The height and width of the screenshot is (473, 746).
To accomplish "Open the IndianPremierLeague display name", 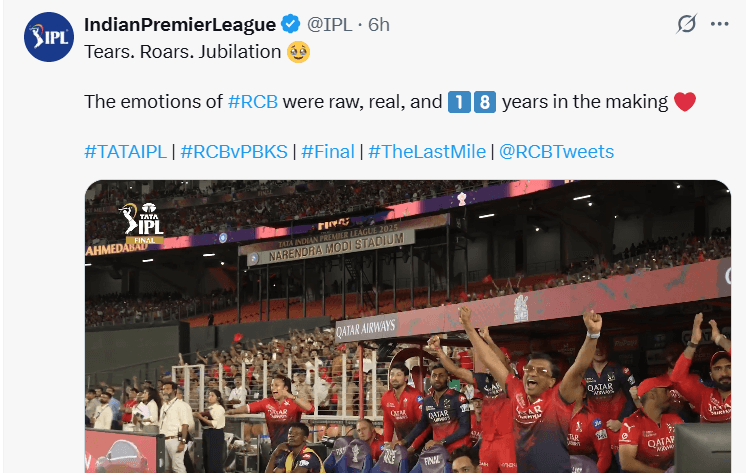I will coord(180,24).
